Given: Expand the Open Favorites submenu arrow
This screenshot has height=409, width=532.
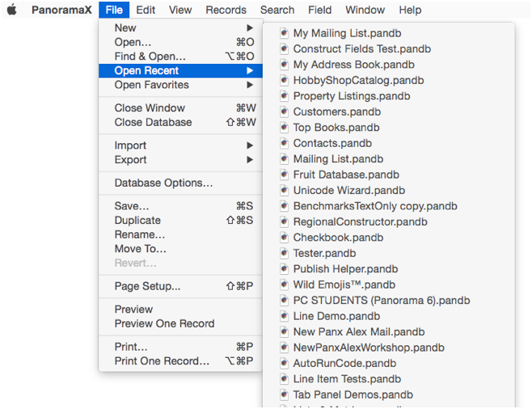Looking at the screenshot, I should [x=250, y=85].
